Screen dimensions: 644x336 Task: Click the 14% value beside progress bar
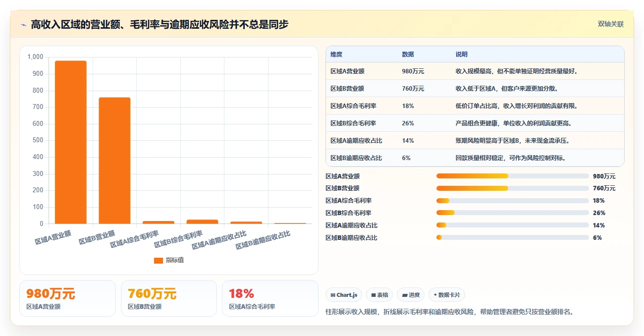[x=599, y=225]
